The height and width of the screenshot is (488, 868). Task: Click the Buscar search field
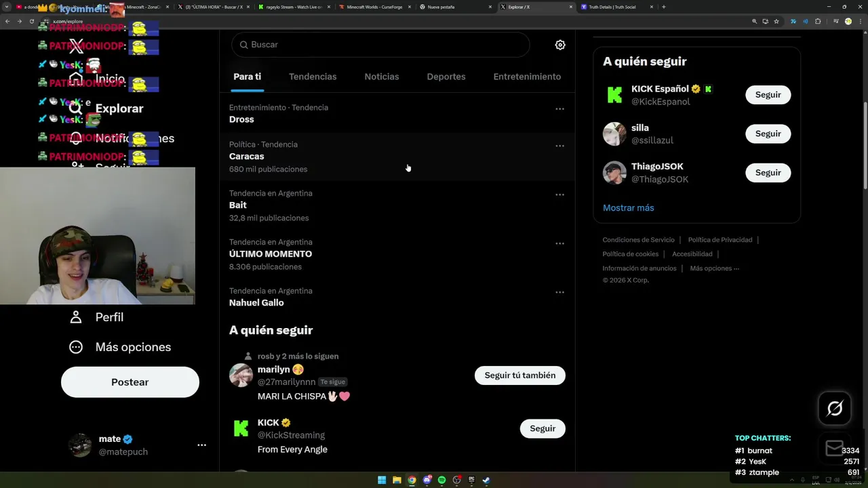380,45
